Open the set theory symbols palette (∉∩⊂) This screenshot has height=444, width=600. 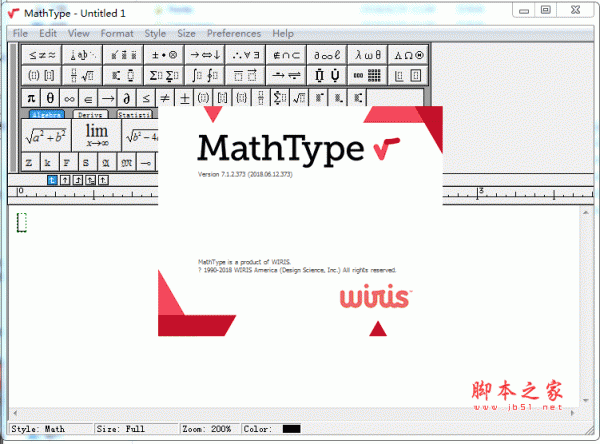[x=287, y=55]
